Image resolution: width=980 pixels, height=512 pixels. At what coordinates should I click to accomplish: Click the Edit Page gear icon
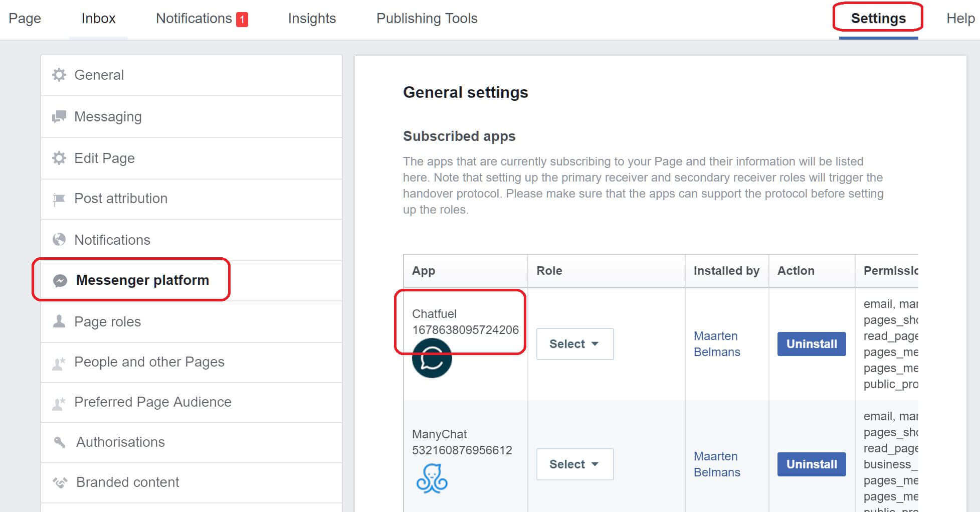[59, 158]
